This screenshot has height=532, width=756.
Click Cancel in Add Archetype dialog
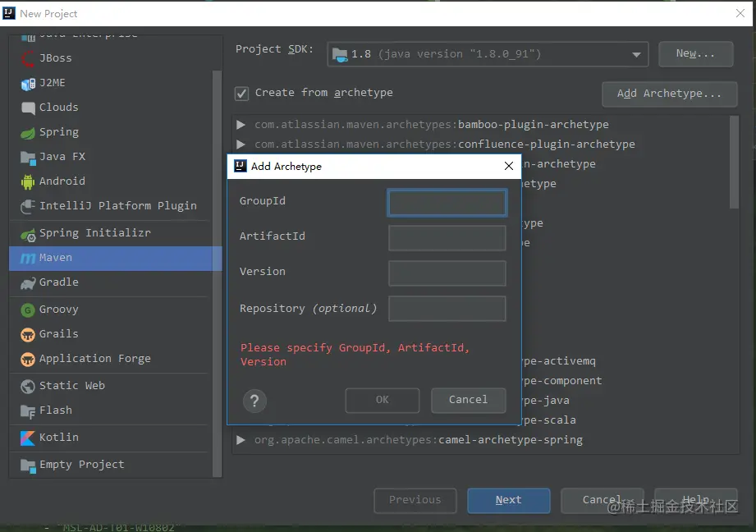click(468, 400)
